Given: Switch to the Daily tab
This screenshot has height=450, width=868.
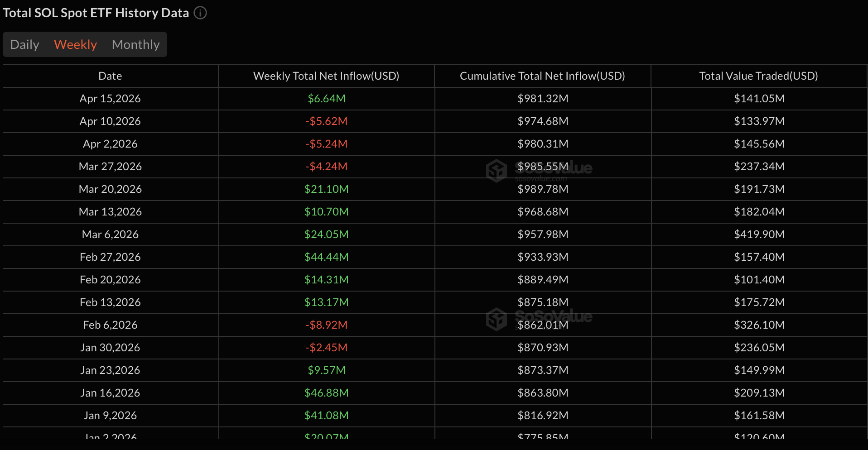Looking at the screenshot, I should [24, 44].
